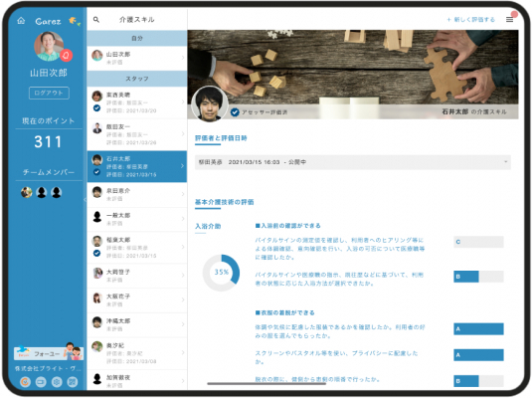
Task: Click the home icon beside Carez logo
Action: 21,21
